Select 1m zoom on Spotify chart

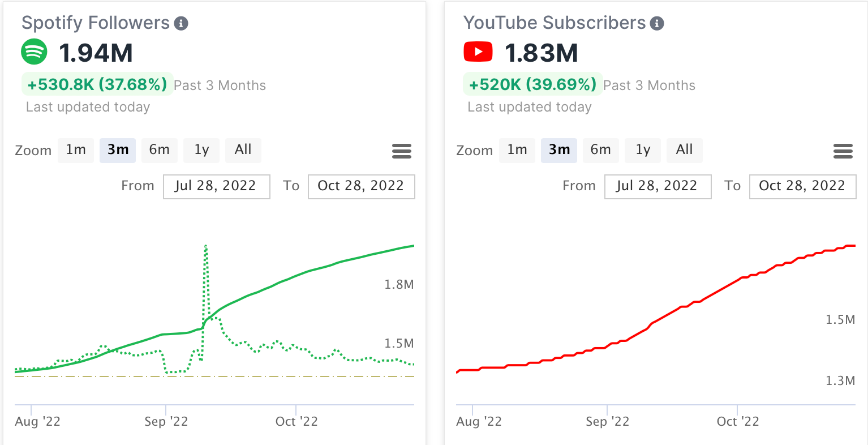click(x=76, y=150)
